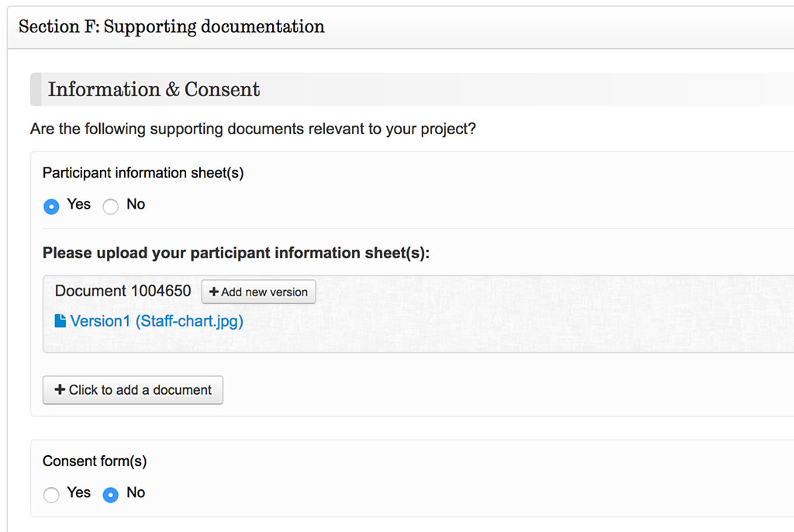The height and width of the screenshot is (532, 794).
Task: Click the Add new version button
Action: 258,292
